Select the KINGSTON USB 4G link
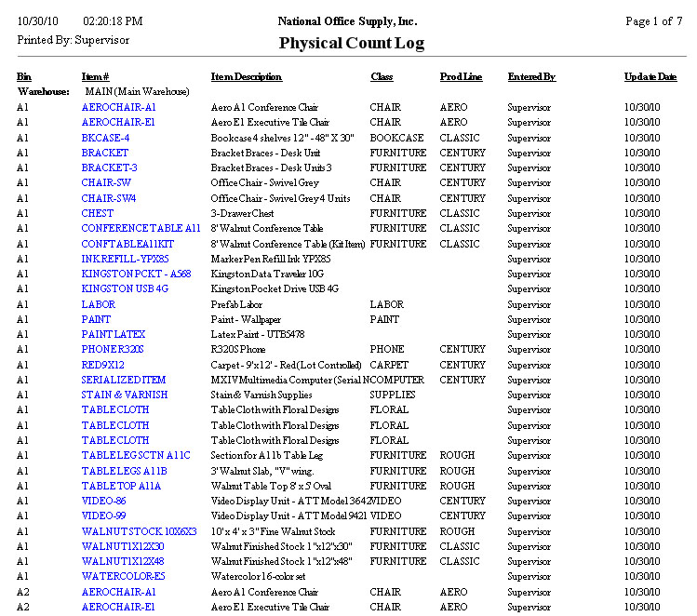Image resolution: width=697 pixels, height=616 pixels. [125, 289]
